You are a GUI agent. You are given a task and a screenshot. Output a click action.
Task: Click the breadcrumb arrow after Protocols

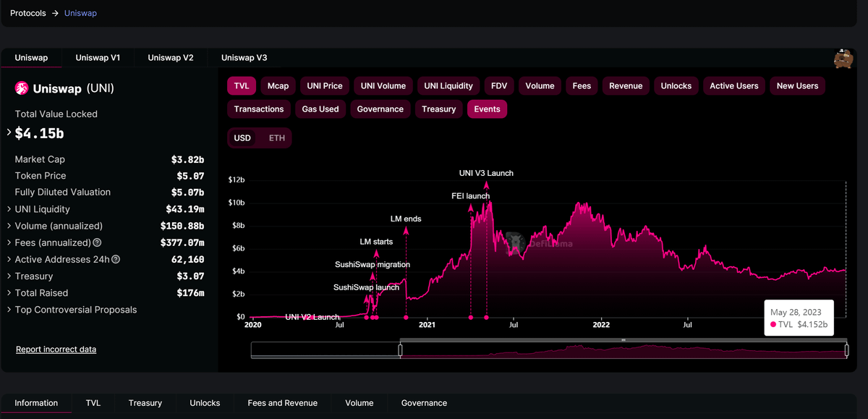pyautogui.click(x=55, y=13)
